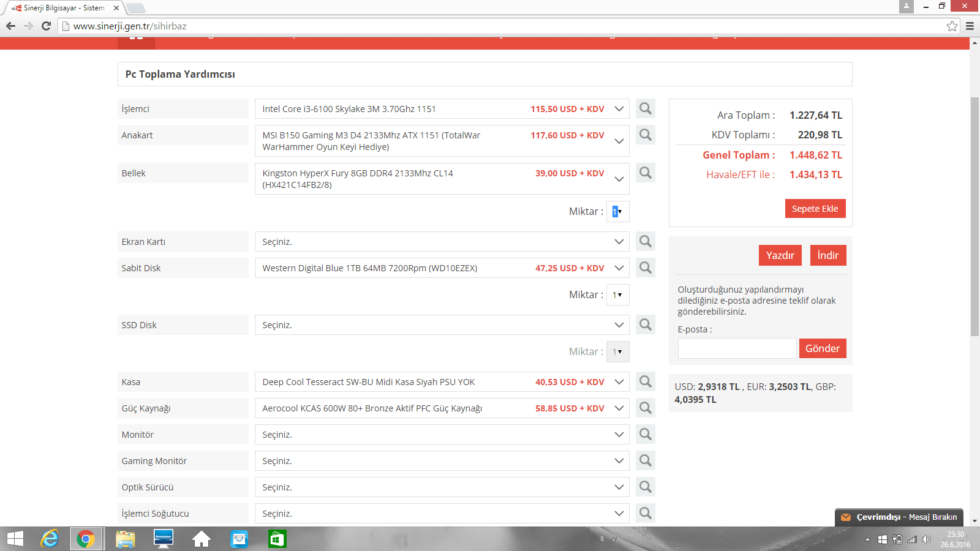Open the Windows Start menu
The image size is (980, 551).
15,539
